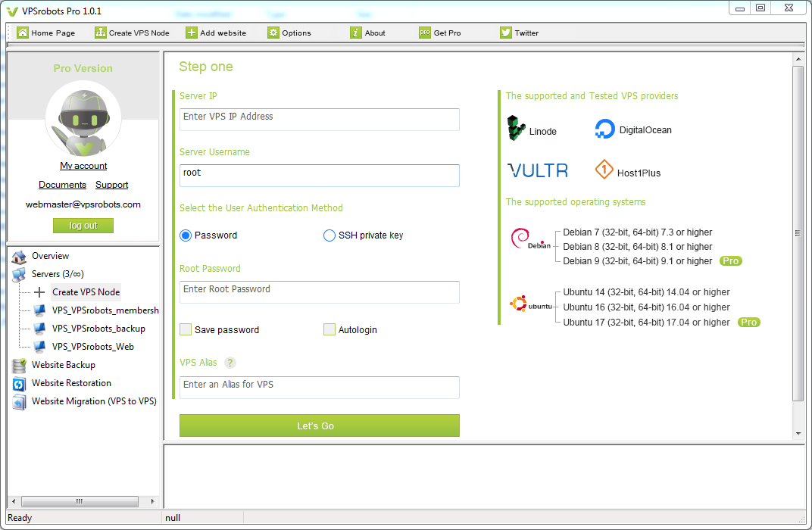Click the log out button
812x530 pixels.
point(83,226)
